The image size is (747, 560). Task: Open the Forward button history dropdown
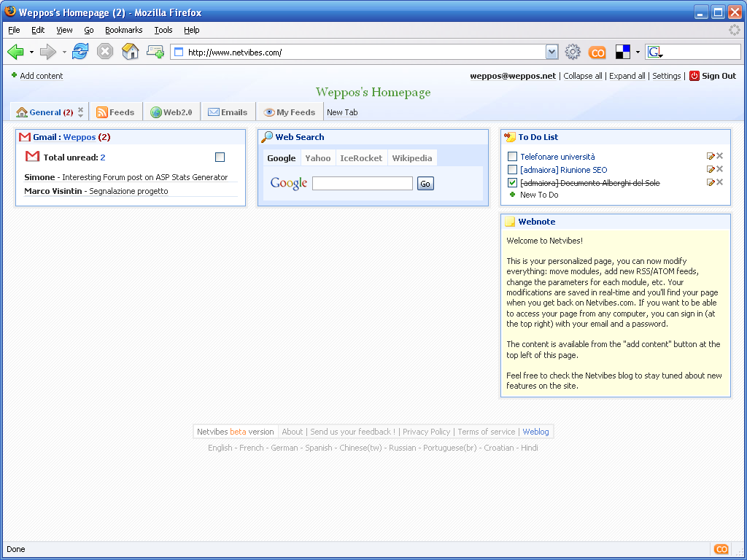tap(64, 52)
